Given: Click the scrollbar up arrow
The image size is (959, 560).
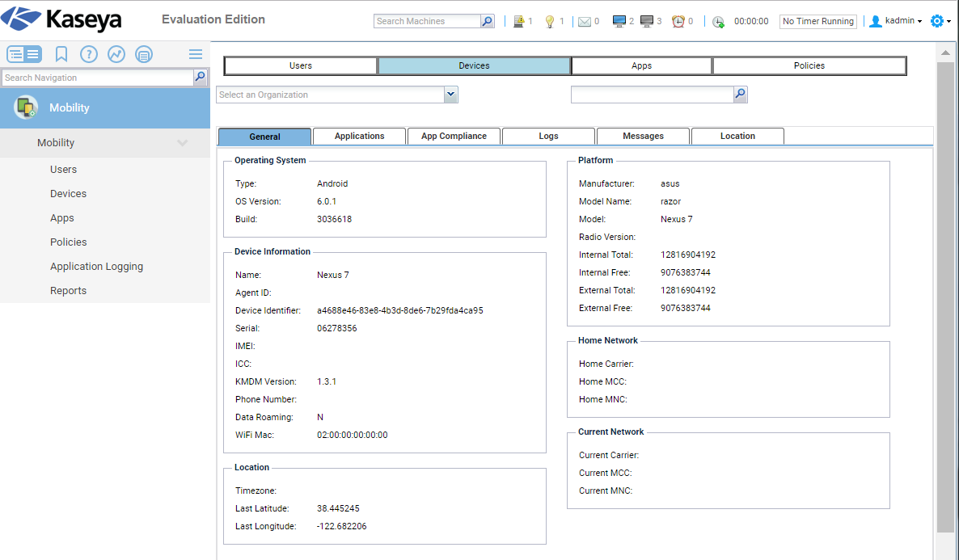Looking at the screenshot, I should 945,53.
